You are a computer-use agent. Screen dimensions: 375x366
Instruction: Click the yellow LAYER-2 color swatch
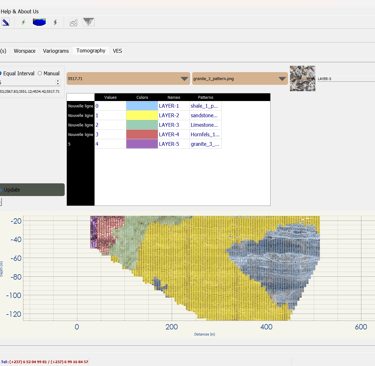coord(142,115)
